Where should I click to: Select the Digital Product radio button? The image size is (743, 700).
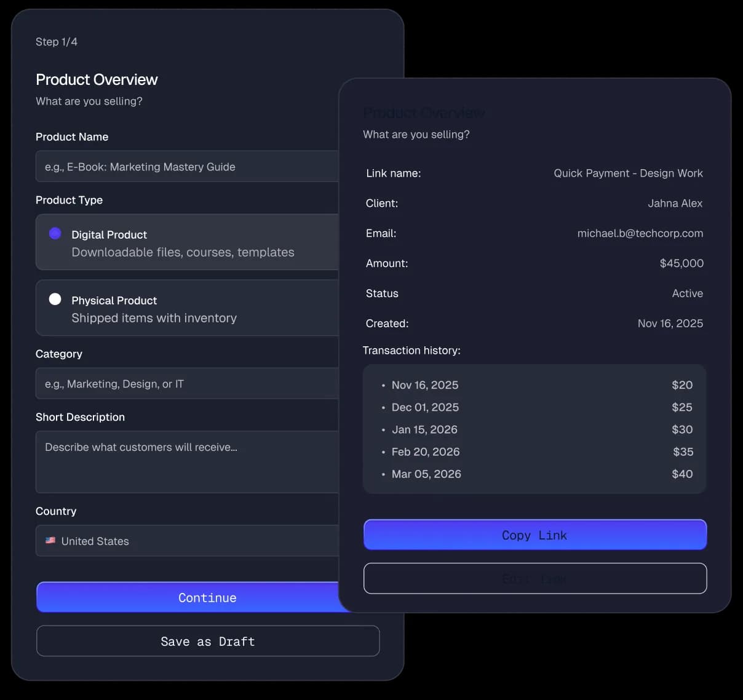pyautogui.click(x=55, y=233)
